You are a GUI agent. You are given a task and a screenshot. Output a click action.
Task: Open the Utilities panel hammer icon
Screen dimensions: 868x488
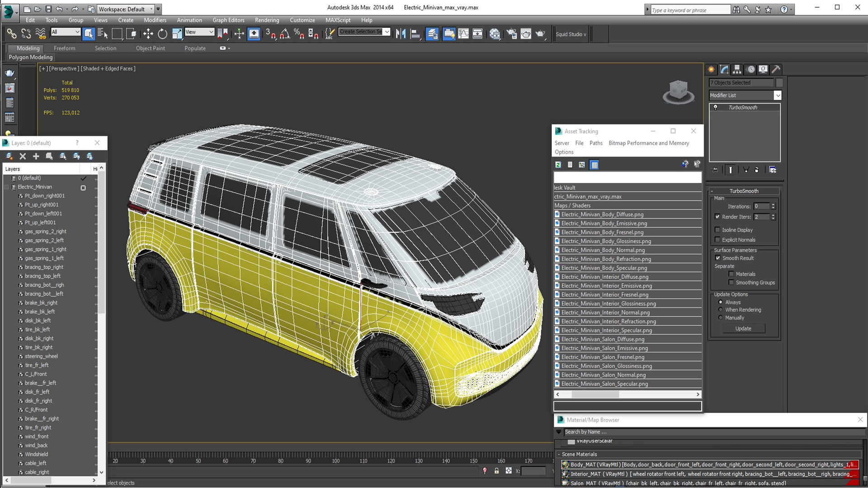pyautogui.click(x=776, y=69)
